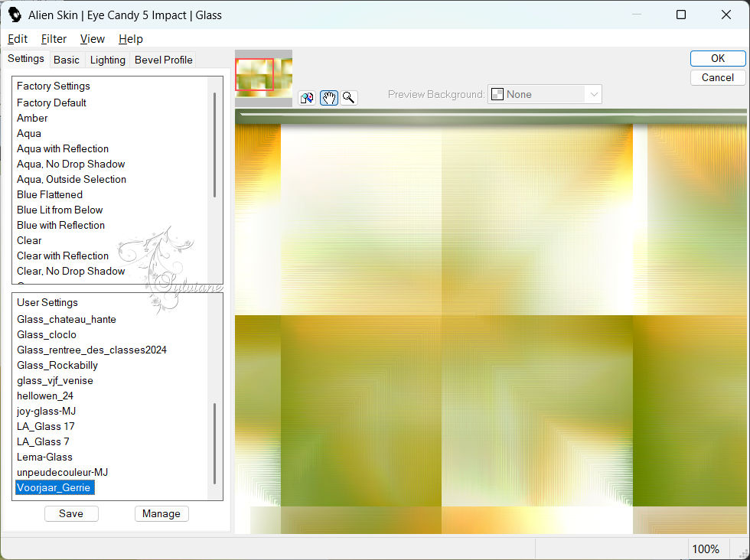The image size is (750, 560).
Task: Select LA_Glass 7 user setting
Action: pyautogui.click(x=43, y=442)
